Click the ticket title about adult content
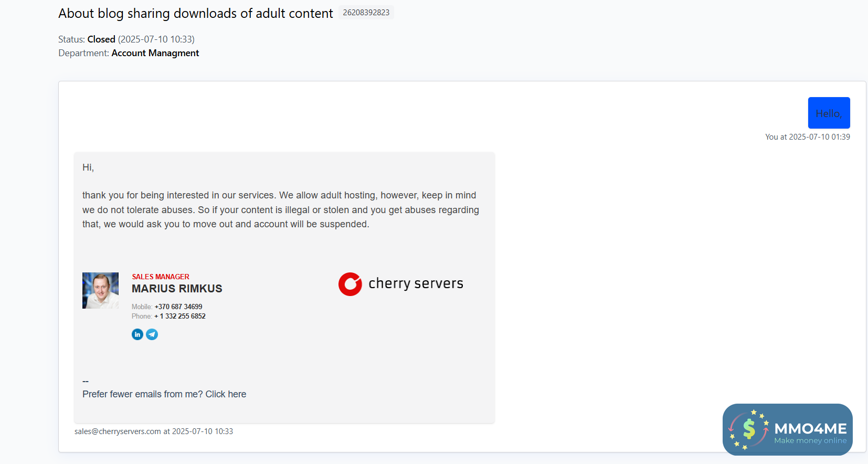This screenshot has width=868, height=464. coord(195,13)
